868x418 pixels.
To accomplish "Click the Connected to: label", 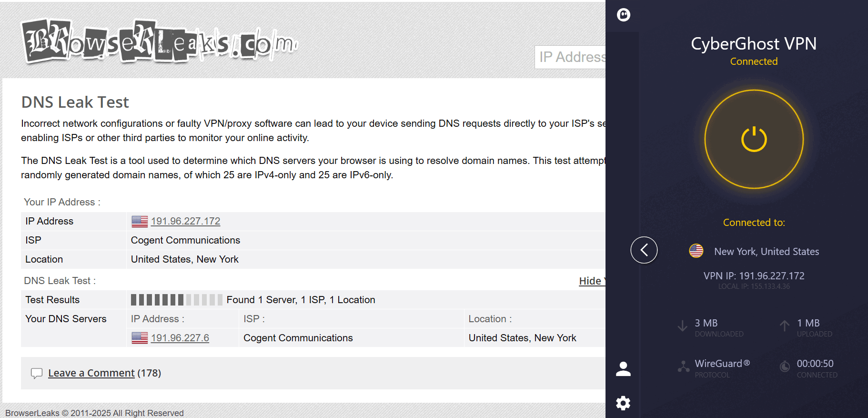I will click(754, 223).
